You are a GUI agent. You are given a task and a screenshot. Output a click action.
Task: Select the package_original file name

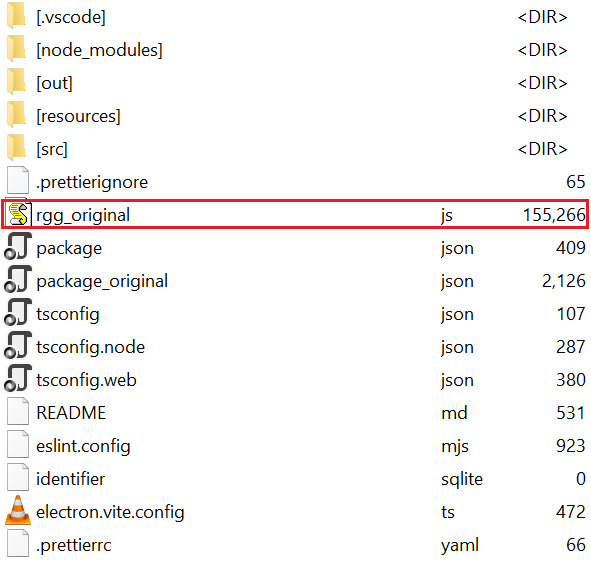102,281
